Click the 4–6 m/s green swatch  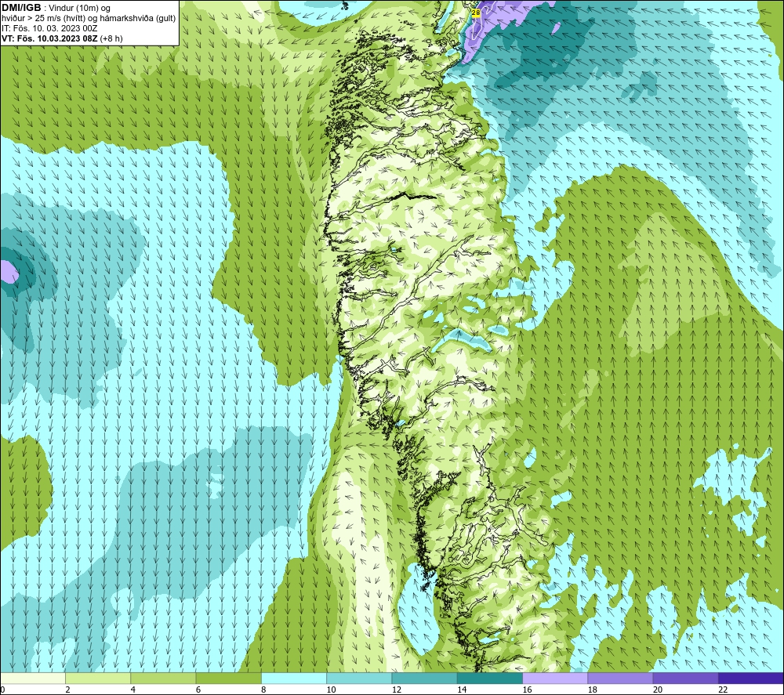point(163,678)
